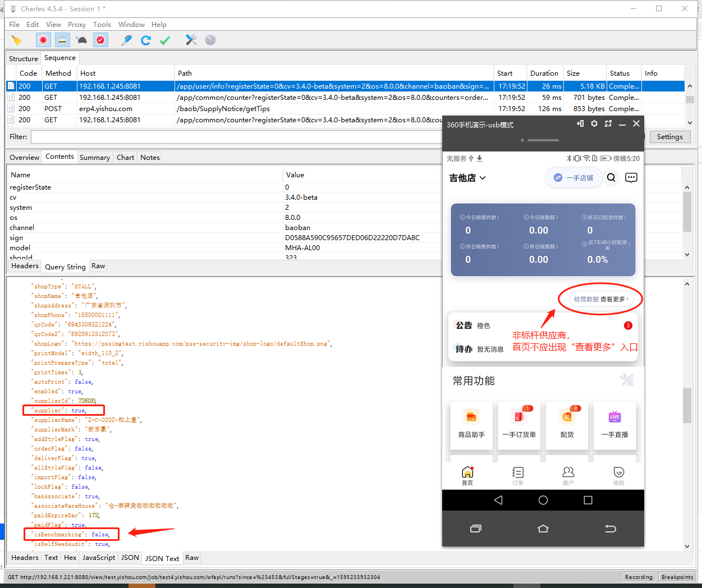Open the 配货 function icon
The width and height of the screenshot is (702, 588).
tap(567, 425)
